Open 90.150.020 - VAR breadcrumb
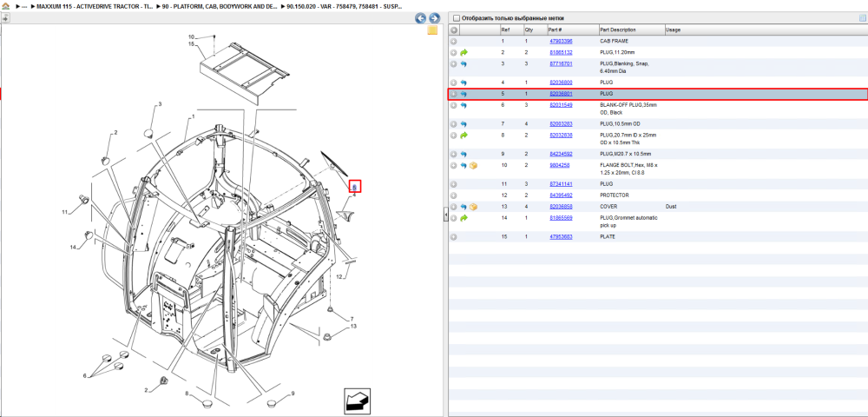The image size is (868, 417). click(344, 6)
